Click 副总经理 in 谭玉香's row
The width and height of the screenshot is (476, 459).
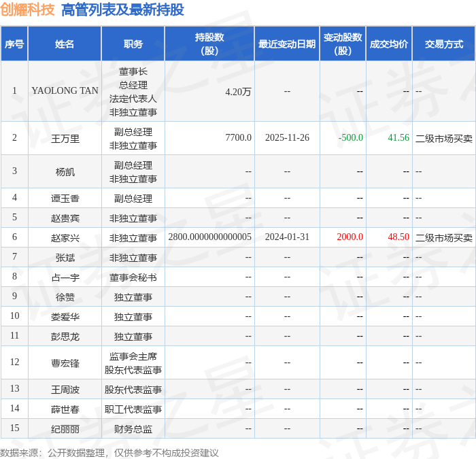[x=133, y=199]
